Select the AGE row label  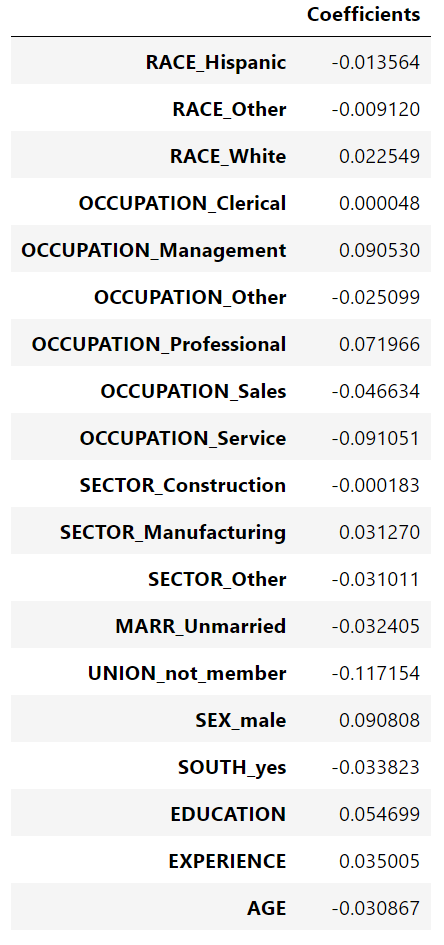tap(267, 908)
